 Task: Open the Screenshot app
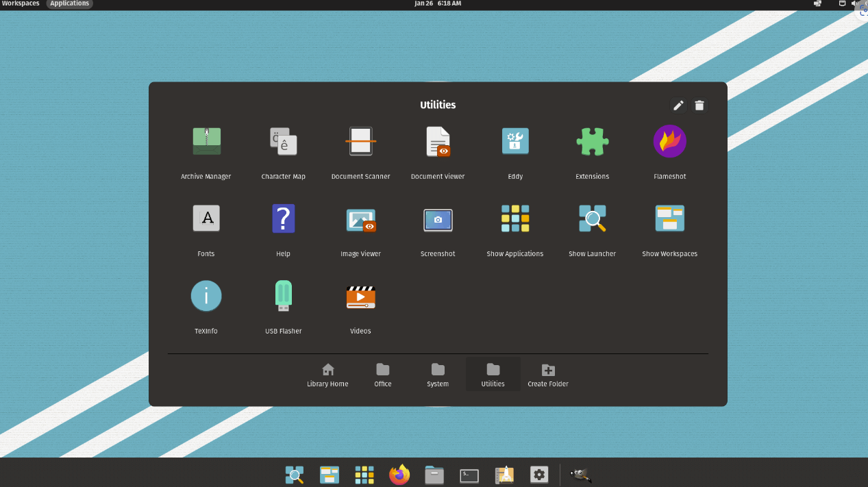click(x=438, y=229)
